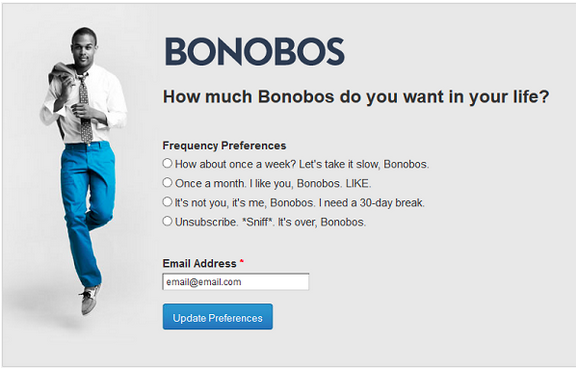Click the "It's not you, it's me" option text
The height and width of the screenshot is (374, 581).
pyautogui.click(x=220, y=203)
